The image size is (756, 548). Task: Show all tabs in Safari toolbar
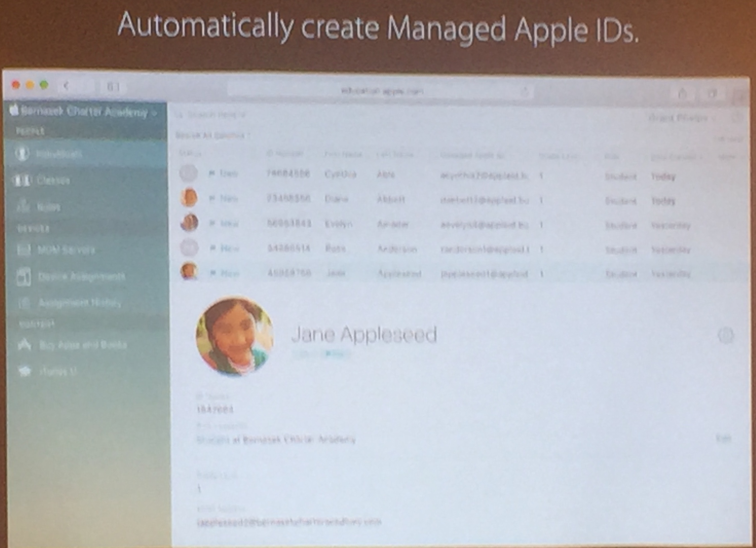pyautogui.click(x=712, y=94)
